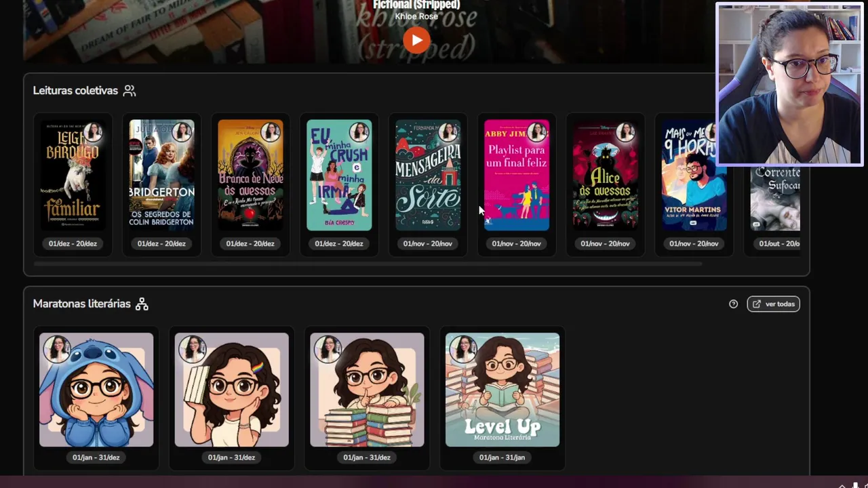Click host avatar on O Familiar cover
868x488 pixels.
pos(94,132)
